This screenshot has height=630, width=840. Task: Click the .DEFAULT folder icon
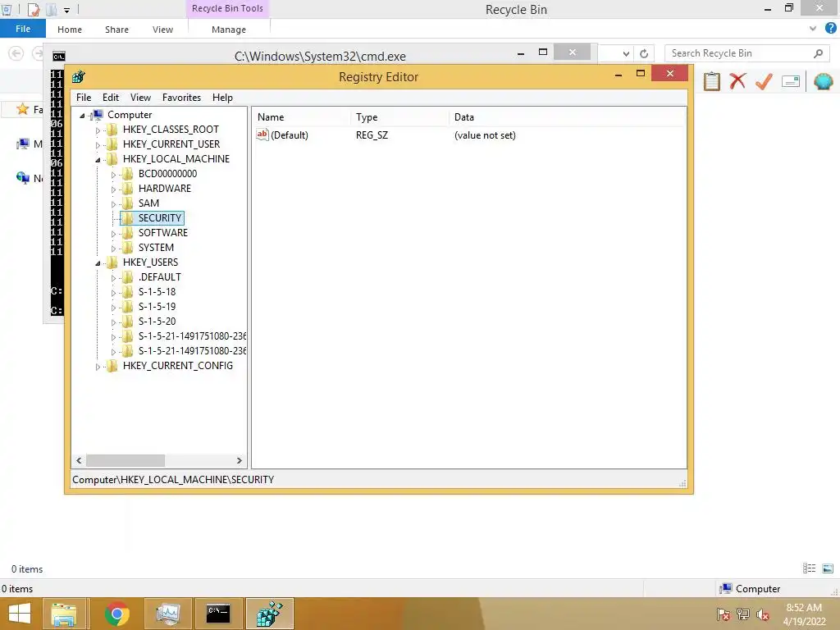[127, 277]
